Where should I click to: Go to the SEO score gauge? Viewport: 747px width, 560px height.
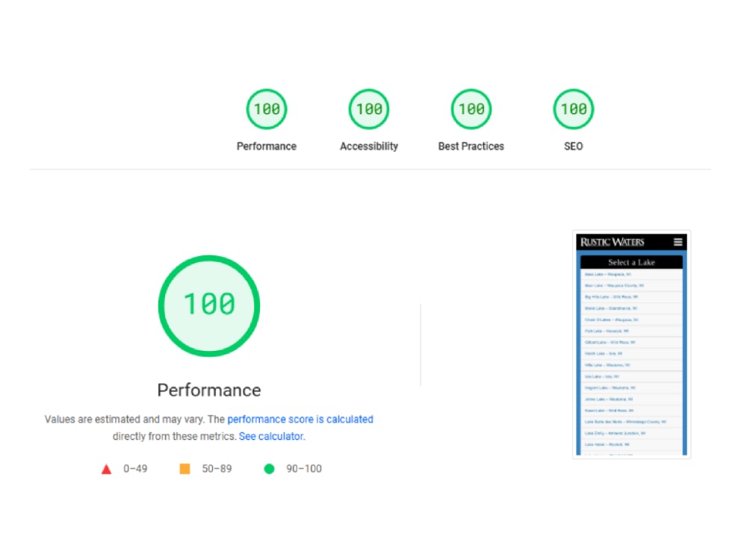point(573,109)
